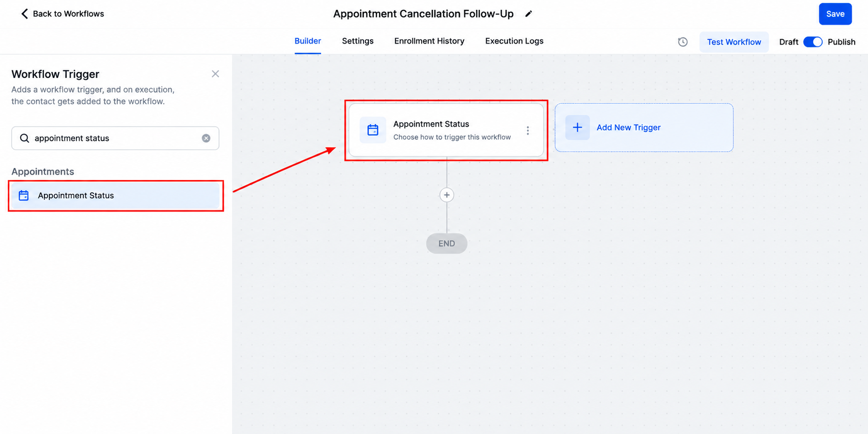Select Appointment Status in the Appointments list

(116, 196)
